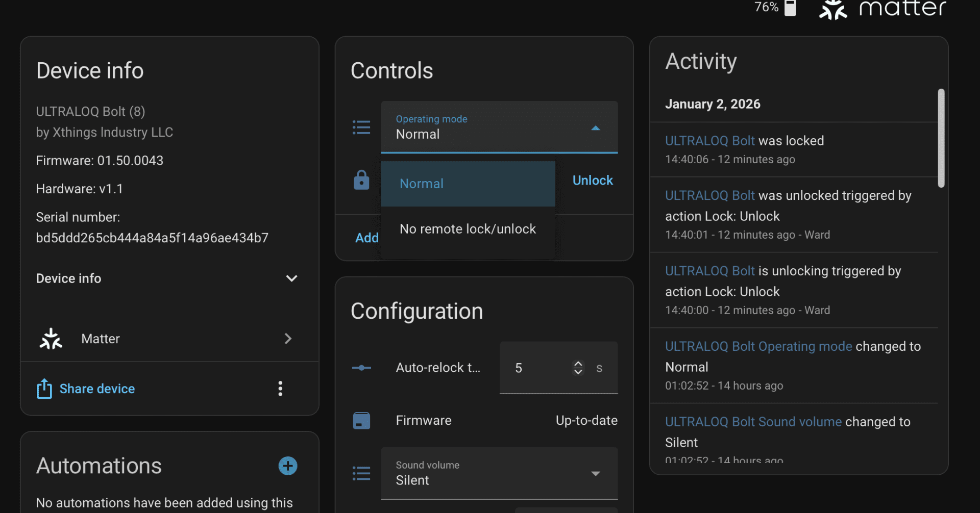This screenshot has width=980, height=513.
Task: Click the Operating mode list icon
Action: 361,127
